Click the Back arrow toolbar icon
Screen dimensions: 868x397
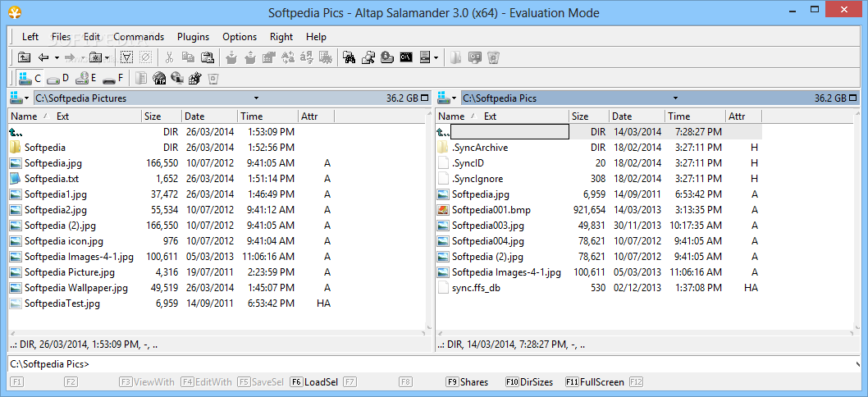click(x=43, y=57)
